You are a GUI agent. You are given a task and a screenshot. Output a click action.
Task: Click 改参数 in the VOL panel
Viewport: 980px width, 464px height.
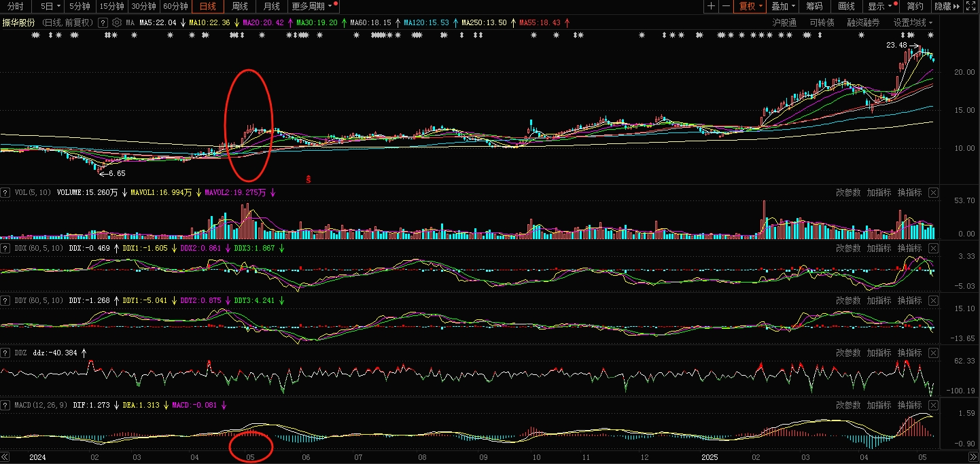848,193
